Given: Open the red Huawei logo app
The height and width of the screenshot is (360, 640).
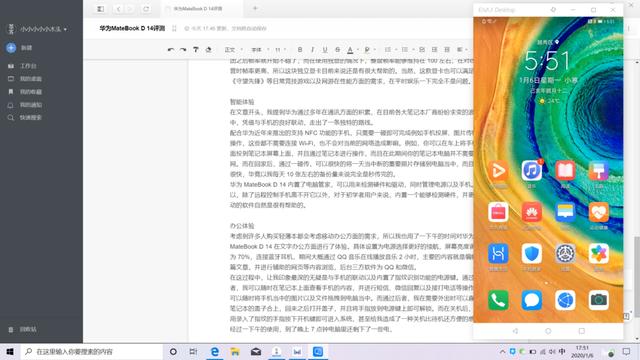Looking at the screenshot, I should click(531, 212).
